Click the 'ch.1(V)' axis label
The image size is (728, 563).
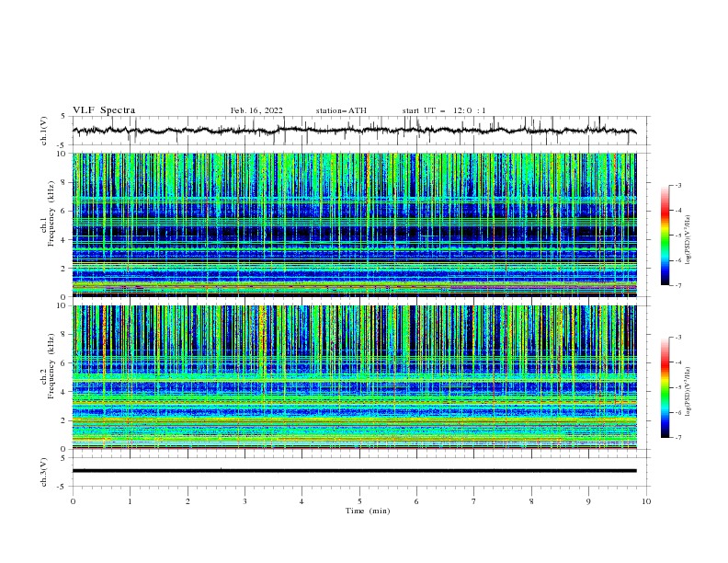(44, 131)
